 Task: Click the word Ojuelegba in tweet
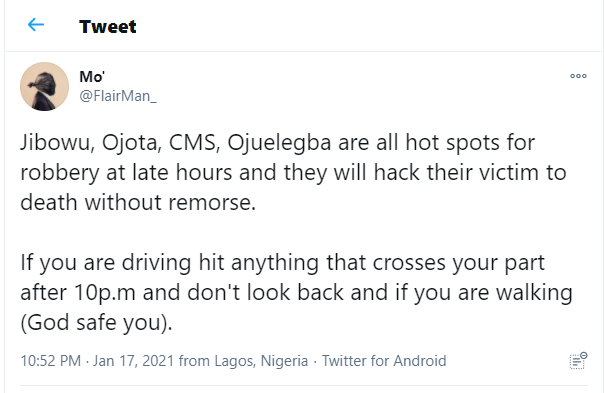tap(279, 143)
